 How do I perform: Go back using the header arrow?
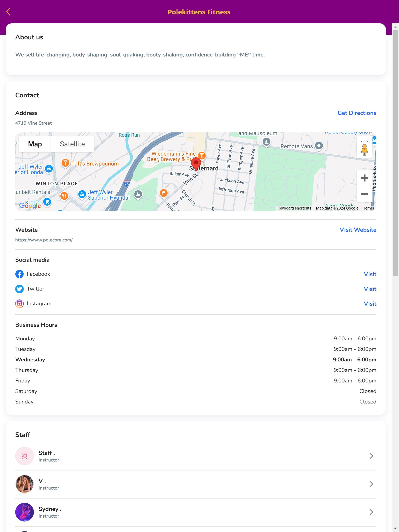click(x=8, y=12)
